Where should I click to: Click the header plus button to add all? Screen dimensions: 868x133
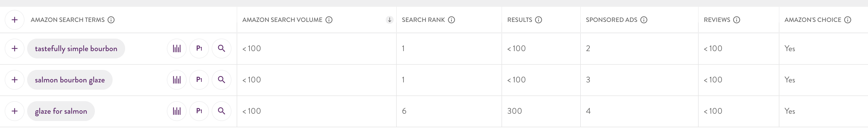15,20
